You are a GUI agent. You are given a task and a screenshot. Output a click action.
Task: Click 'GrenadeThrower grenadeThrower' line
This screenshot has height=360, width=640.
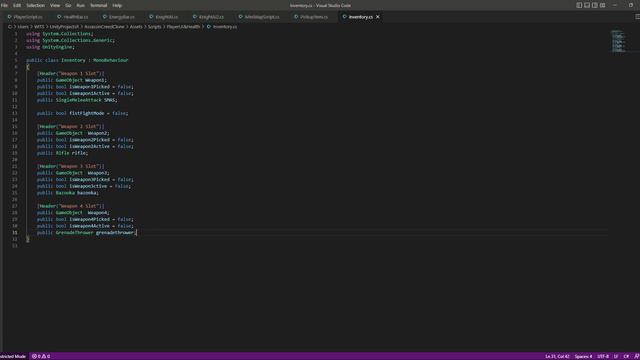[x=86, y=232]
